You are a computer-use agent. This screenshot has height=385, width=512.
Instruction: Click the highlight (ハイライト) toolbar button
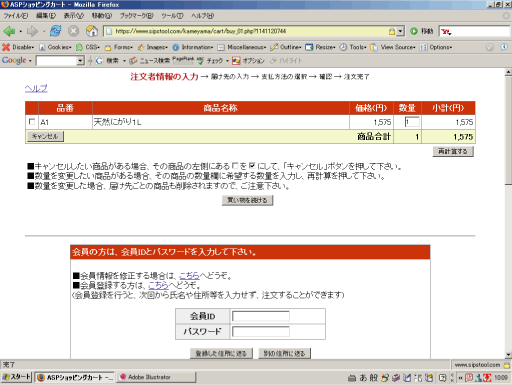click(286, 60)
